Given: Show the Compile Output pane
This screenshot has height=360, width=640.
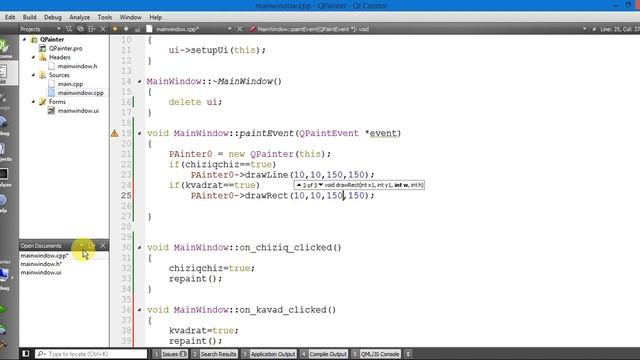Looking at the screenshot, I should (x=324, y=354).
